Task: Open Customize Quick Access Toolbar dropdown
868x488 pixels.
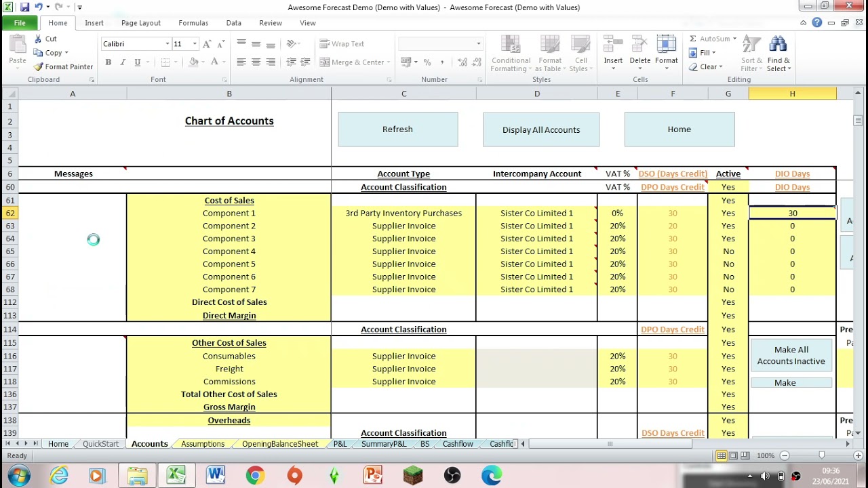Action: click(79, 7)
